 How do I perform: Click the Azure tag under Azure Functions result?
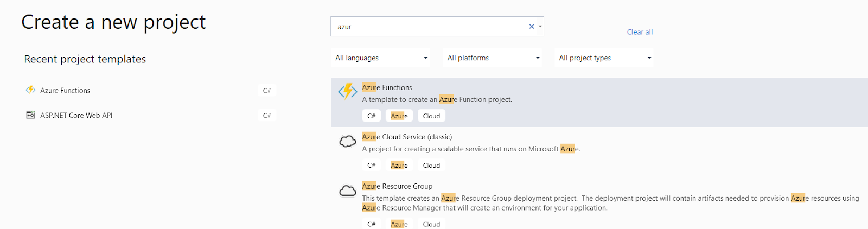tap(399, 116)
